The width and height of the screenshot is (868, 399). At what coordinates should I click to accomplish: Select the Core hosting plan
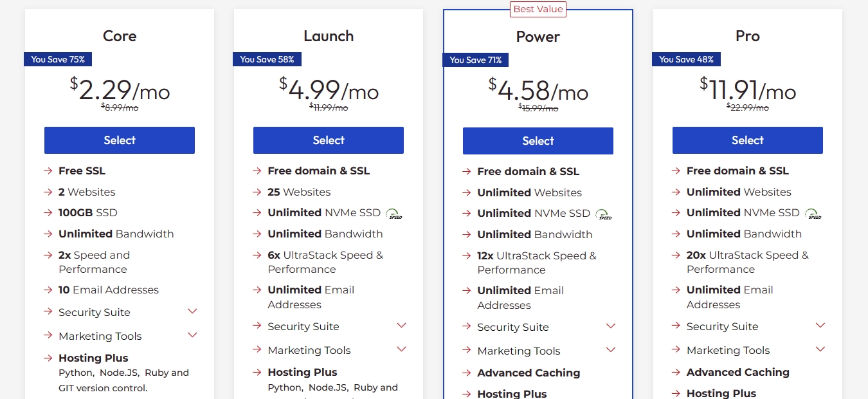[120, 140]
